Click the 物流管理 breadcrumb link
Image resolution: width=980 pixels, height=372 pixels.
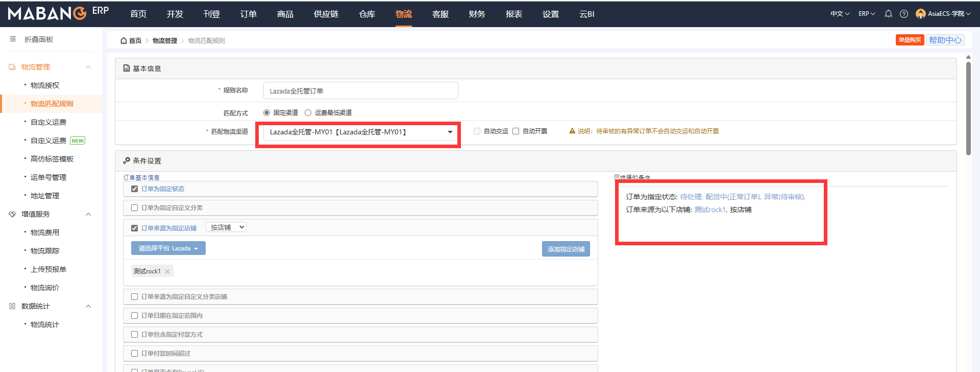tap(165, 40)
